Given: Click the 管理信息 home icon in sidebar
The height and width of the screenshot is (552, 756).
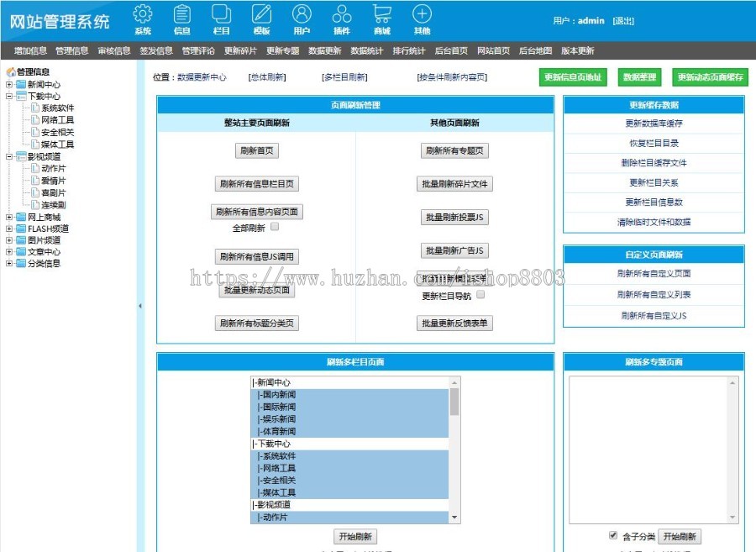Looking at the screenshot, I should [x=11, y=71].
